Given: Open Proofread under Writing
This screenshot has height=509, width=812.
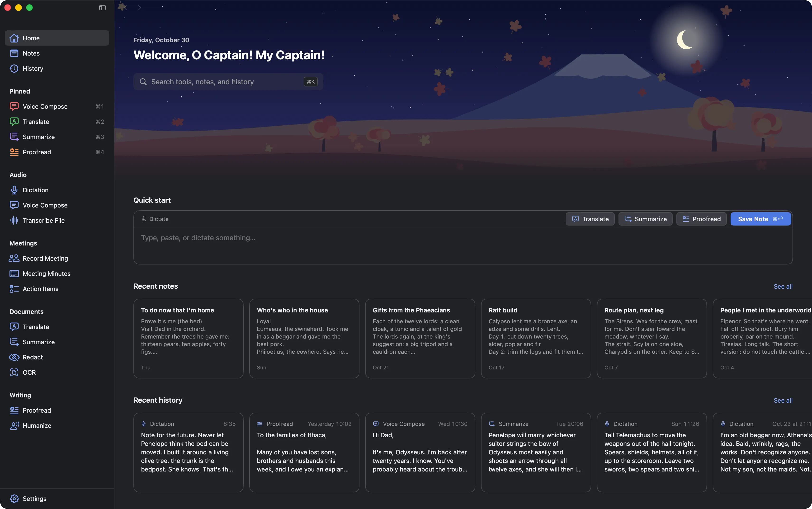Looking at the screenshot, I should [57, 410].
